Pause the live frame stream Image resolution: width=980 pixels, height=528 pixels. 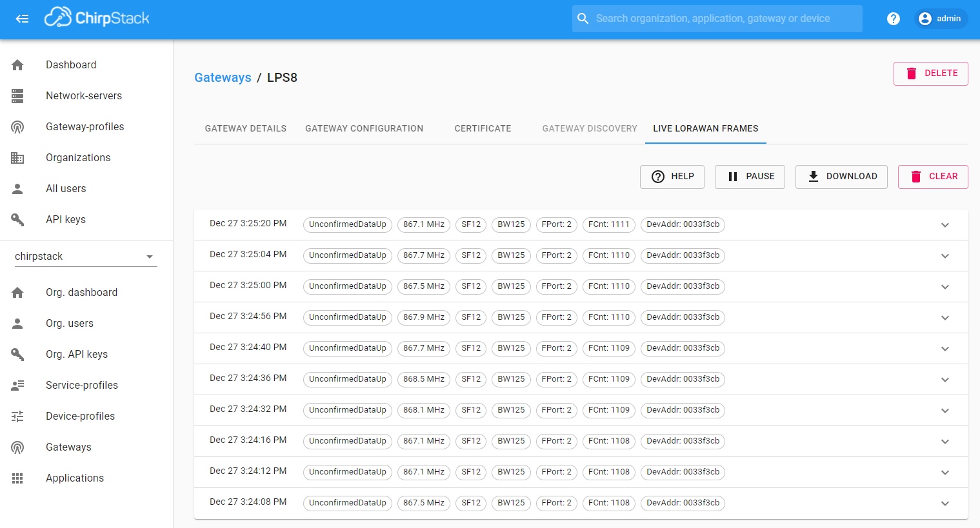(x=750, y=177)
